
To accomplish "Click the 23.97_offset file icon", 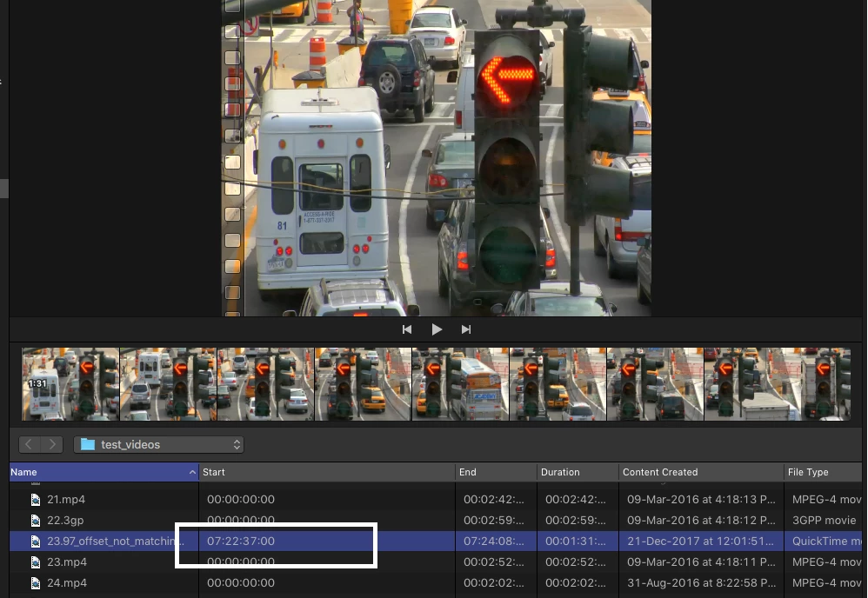I will pos(36,541).
